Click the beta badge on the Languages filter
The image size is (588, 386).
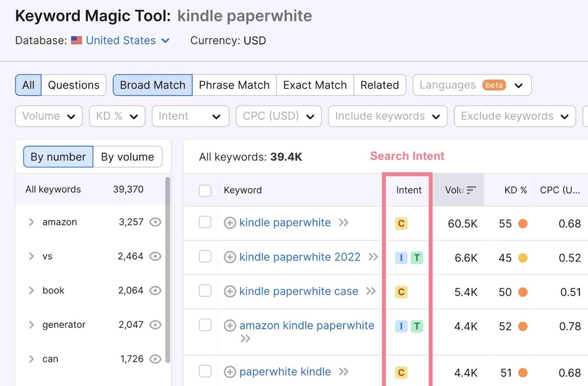494,85
